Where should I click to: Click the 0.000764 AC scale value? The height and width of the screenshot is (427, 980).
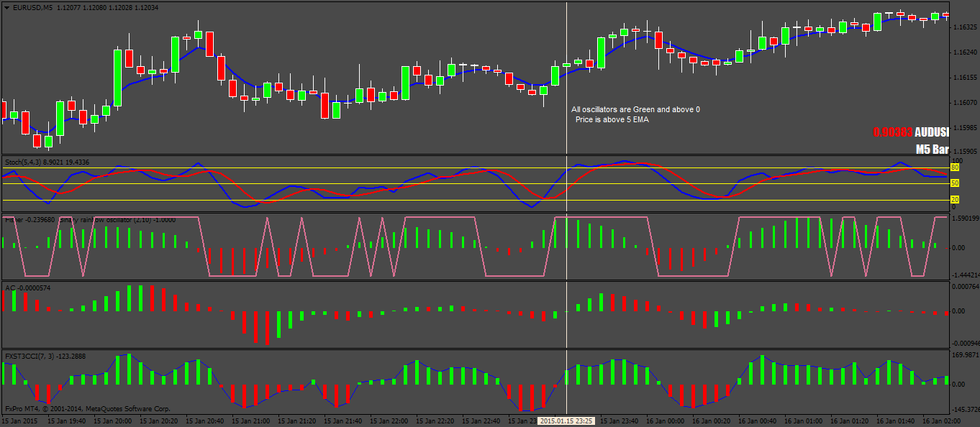pos(965,287)
